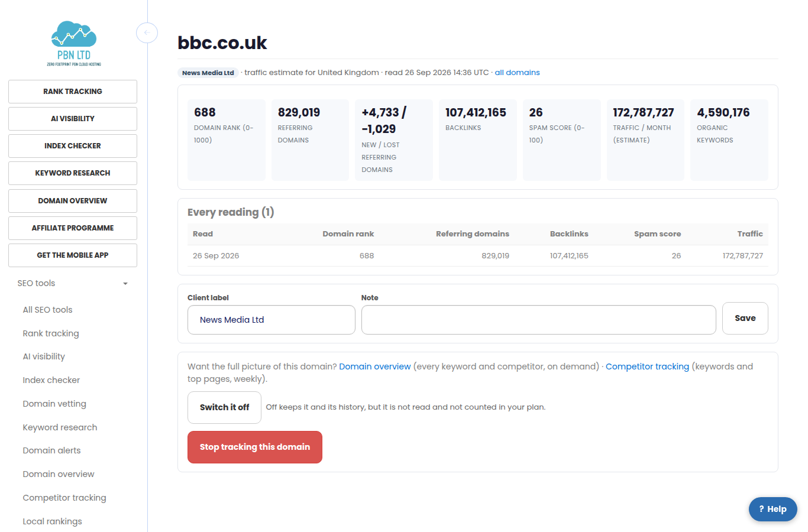Click the 4,590,176 organic keywords card
The width and height of the screenshot is (808, 532).
[729, 140]
